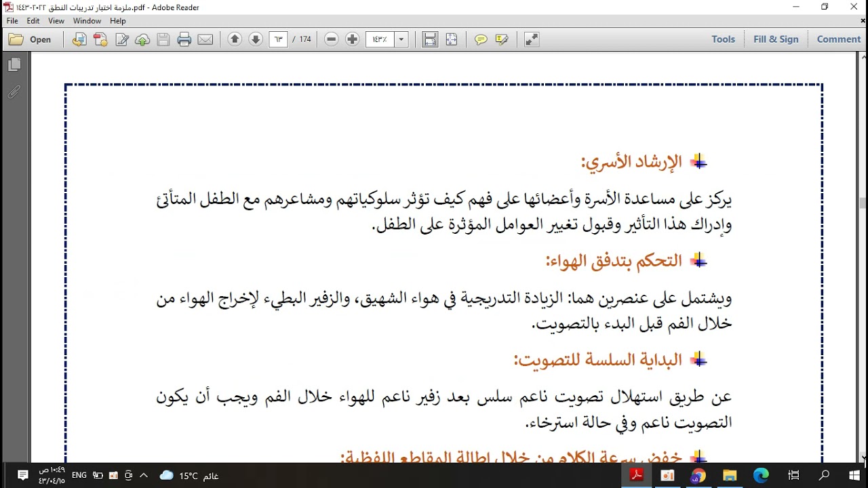Open notification center icon

tap(23, 476)
